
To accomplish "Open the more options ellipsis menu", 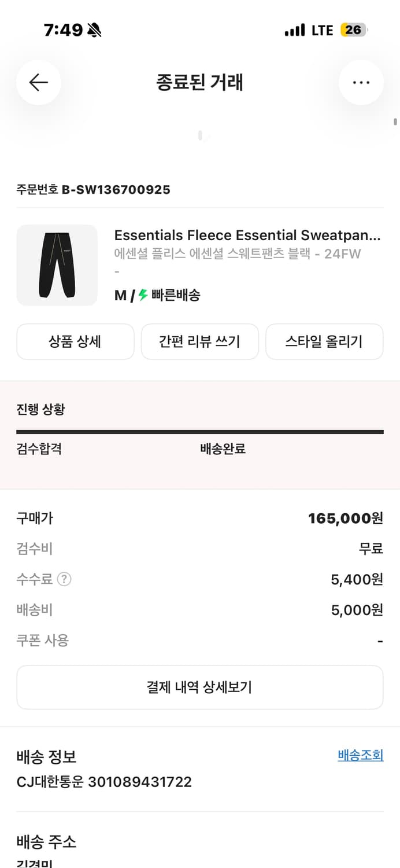I will [x=361, y=82].
